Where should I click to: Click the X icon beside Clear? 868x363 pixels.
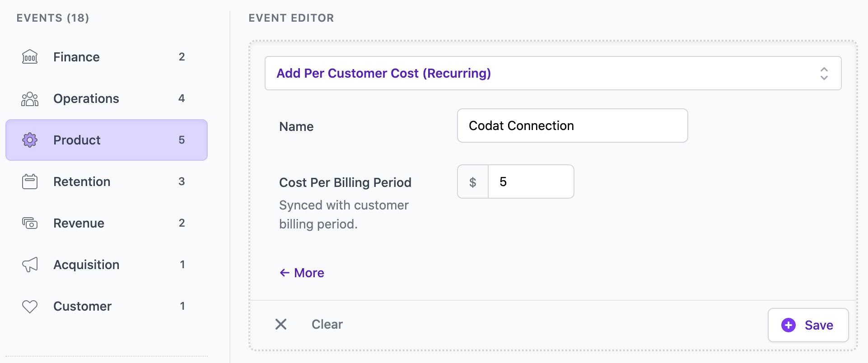coord(281,324)
